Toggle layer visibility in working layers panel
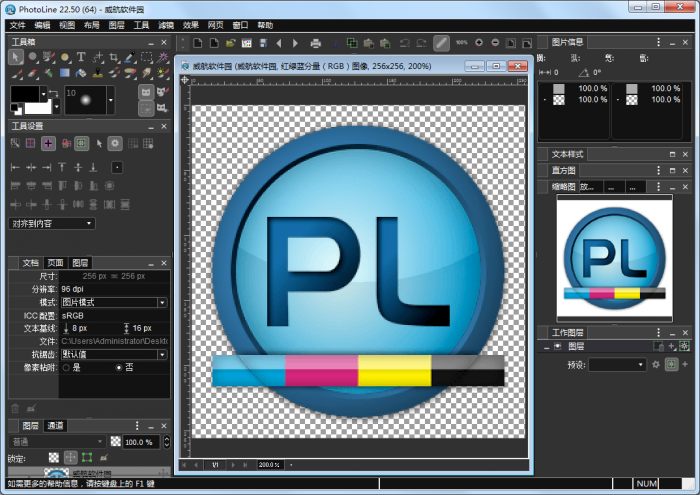Screen dimensions: 700x495 (558, 347)
